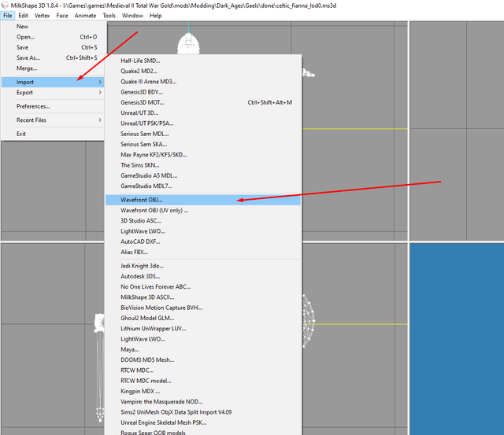The height and width of the screenshot is (435, 504).
Task: Import an Autodesk 3DS... file
Action: tap(203, 276)
